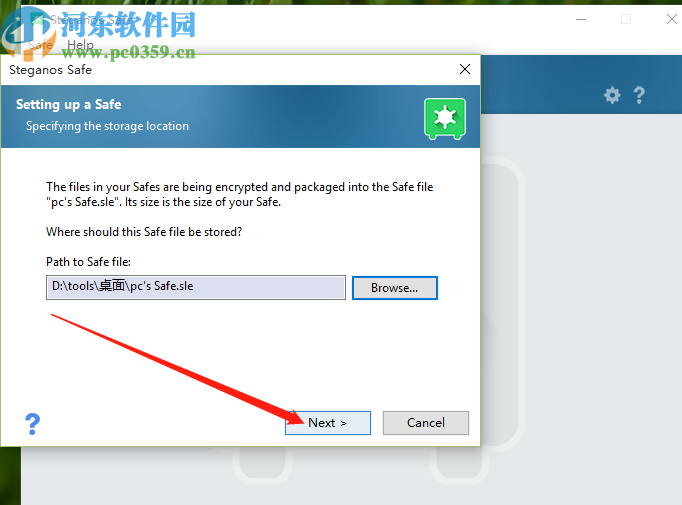Maximize the Steganos Safe main window
The height and width of the screenshot is (505, 682).
tap(626, 19)
